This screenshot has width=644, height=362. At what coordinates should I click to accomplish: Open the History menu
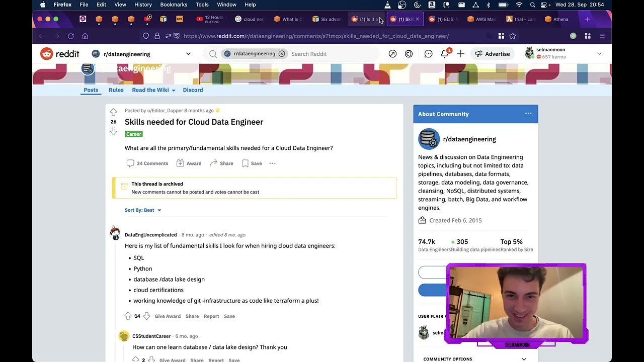coord(143,5)
